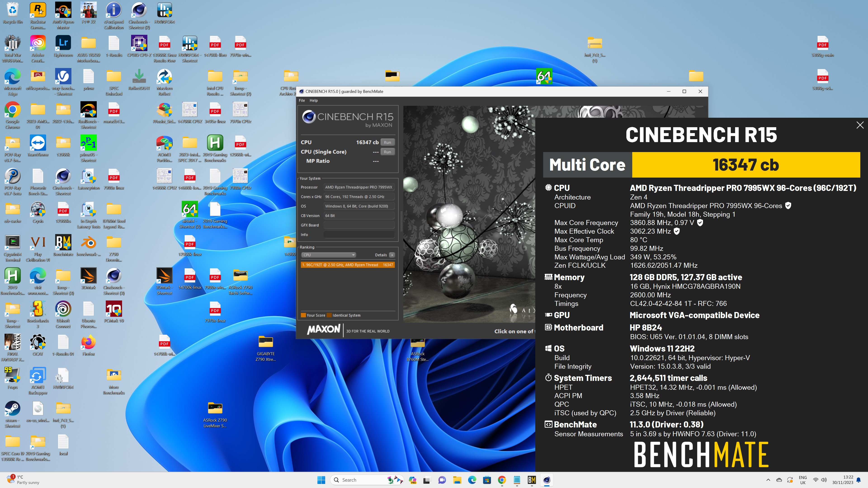Open File Explorer from the taskbar
Viewport: 868px width, 488px height.
click(x=457, y=480)
